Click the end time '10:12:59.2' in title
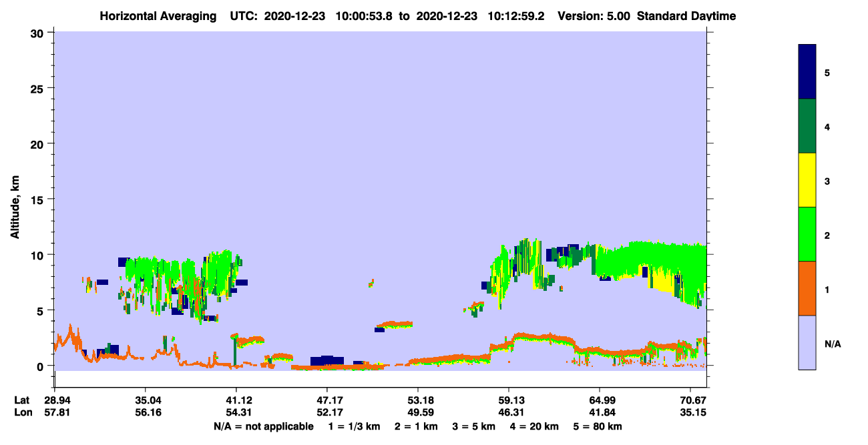 pyautogui.click(x=516, y=16)
